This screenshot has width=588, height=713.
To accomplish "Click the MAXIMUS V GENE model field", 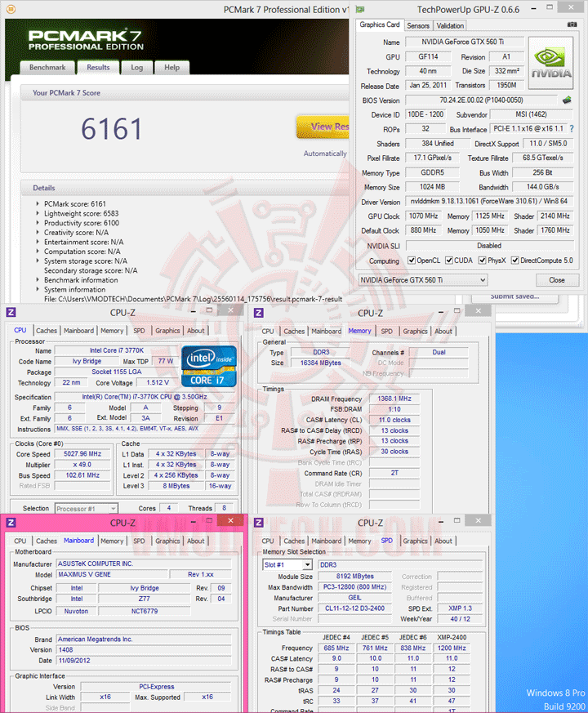I will point(113,574).
